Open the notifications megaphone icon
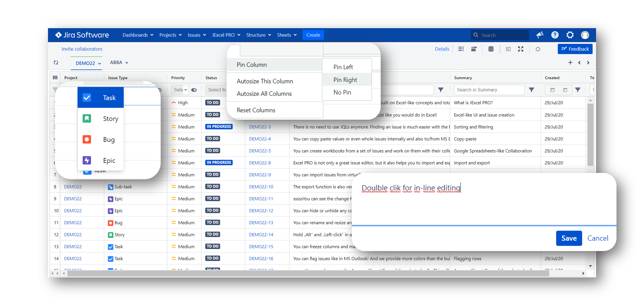 pos(540,35)
